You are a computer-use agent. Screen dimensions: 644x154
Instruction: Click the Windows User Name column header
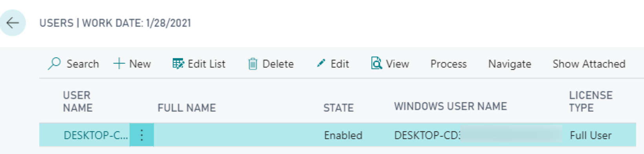[450, 106]
